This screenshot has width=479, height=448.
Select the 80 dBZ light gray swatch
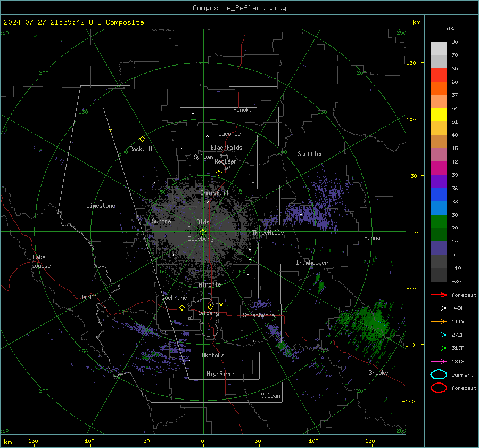tap(439, 48)
